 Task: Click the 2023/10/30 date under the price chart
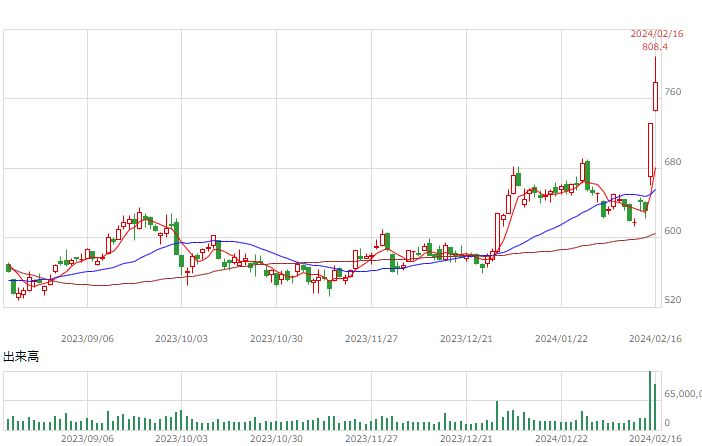tap(276, 339)
